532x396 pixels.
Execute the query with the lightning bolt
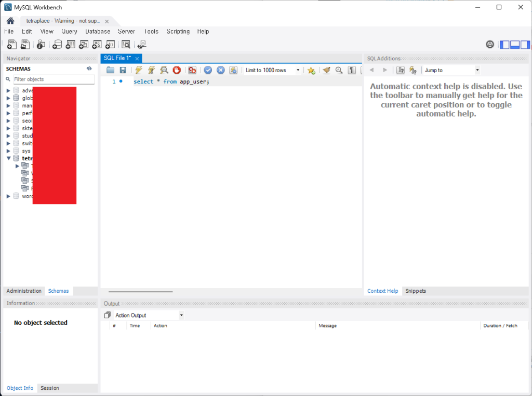(138, 70)
